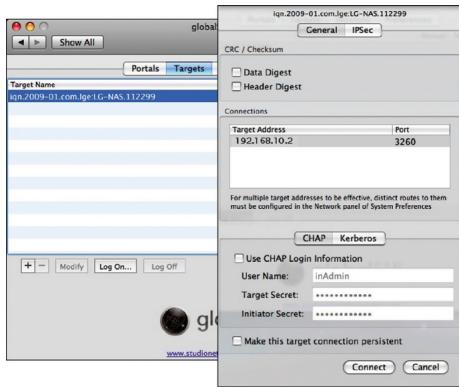Enable the Header Digest checkbox
The height and width of the screenshot is (387, 459).
(x=236, y=86)
